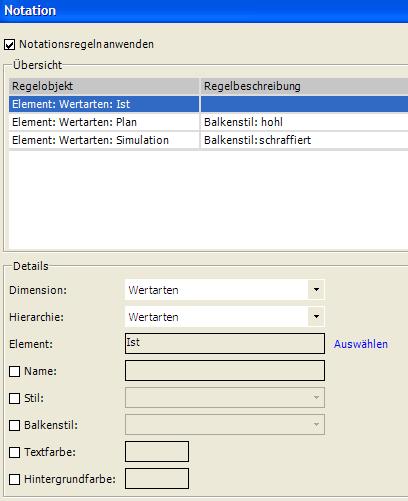This screenshot has height=501, width=408.
Task: Open the Dimension dropdown arrow
Action: (x=316, y=290)
